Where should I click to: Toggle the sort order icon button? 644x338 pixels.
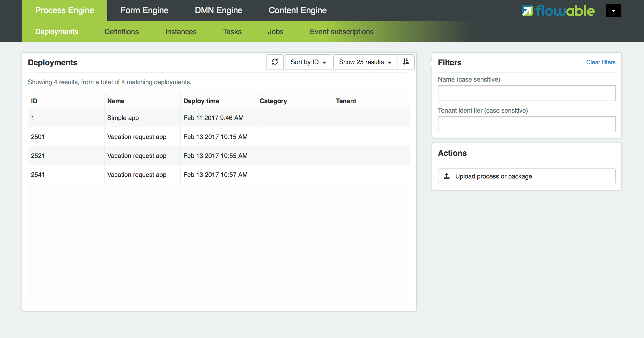tap(406, 62)
